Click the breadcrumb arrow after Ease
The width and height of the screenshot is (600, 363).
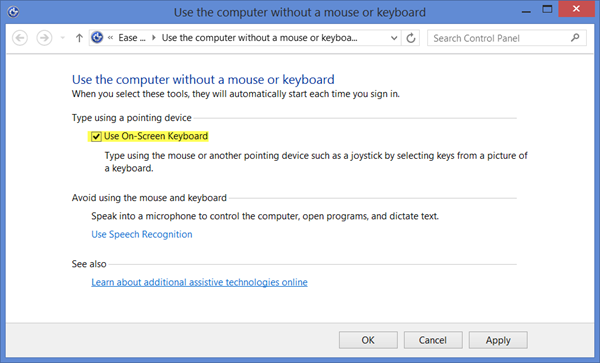point(154,37)
